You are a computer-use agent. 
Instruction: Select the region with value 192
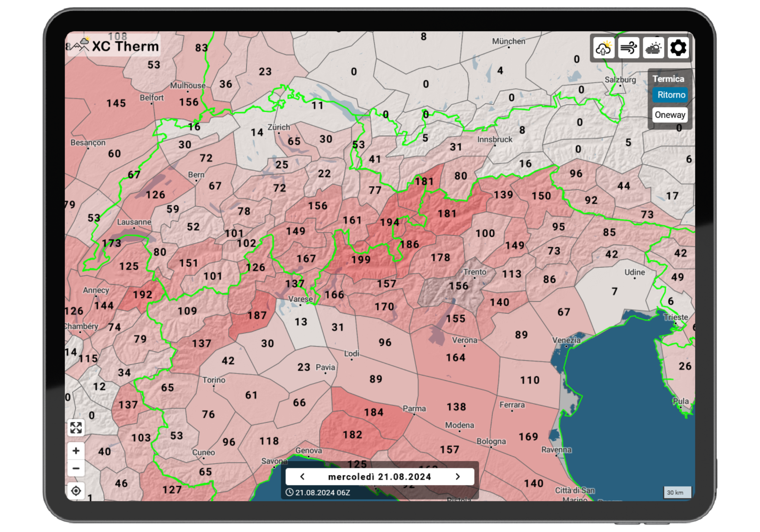pos(142,294)
